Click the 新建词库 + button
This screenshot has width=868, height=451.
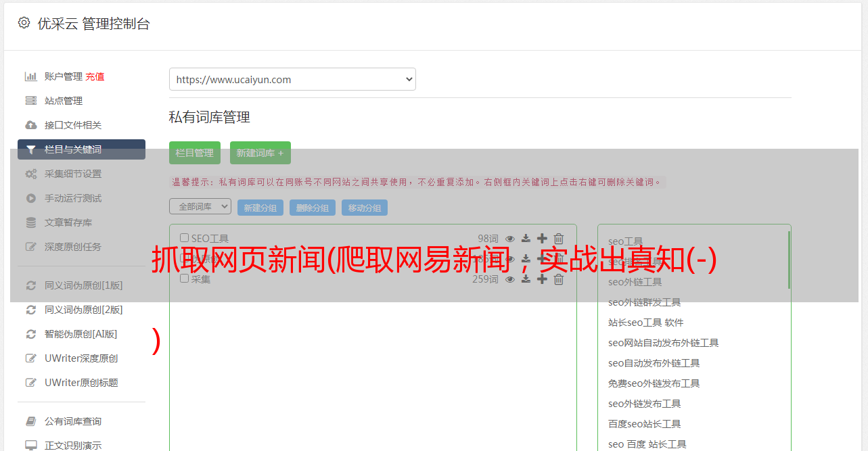point(260,153)
